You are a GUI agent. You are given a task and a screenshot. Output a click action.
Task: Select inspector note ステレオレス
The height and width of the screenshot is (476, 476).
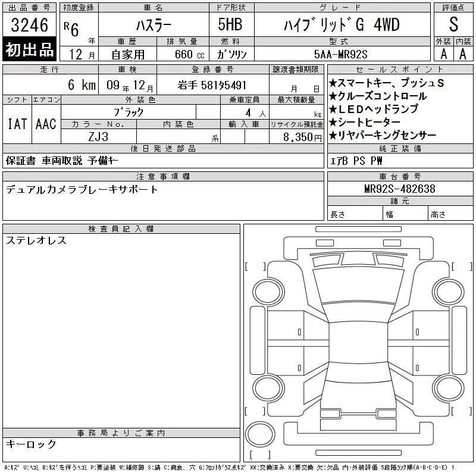pos(36,240)
